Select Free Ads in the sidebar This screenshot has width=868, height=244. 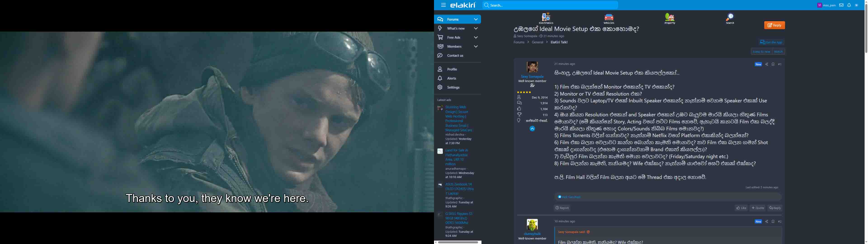(453, 38)
